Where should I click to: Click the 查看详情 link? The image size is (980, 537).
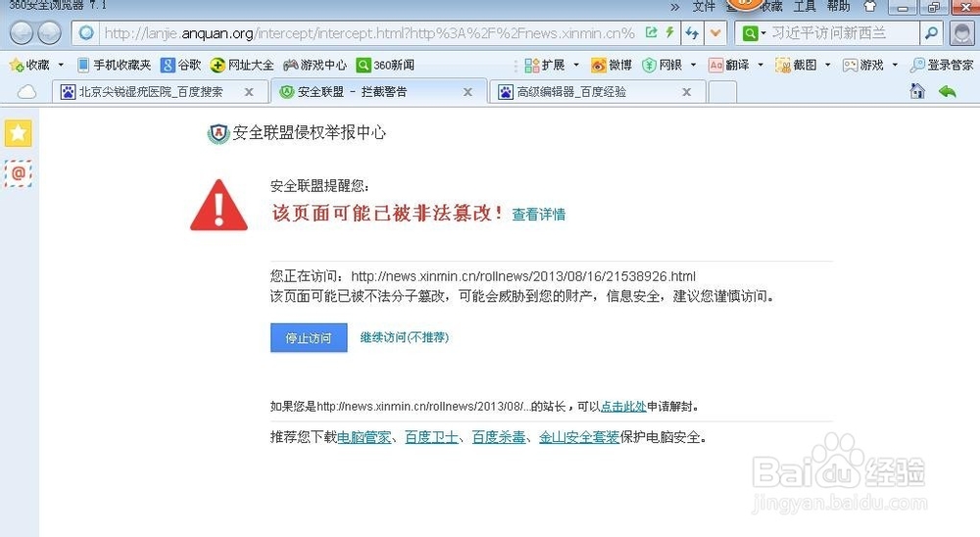click(x=539, y=215)
